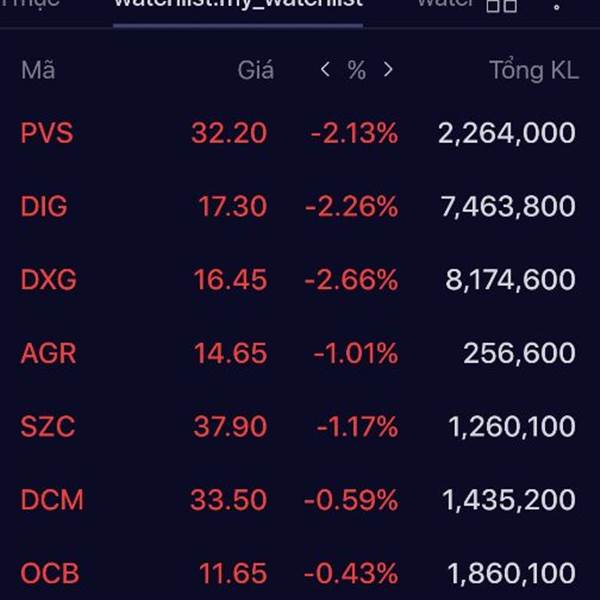Open PVS stock row
This screenshot has height=600, width=600.
300,133
